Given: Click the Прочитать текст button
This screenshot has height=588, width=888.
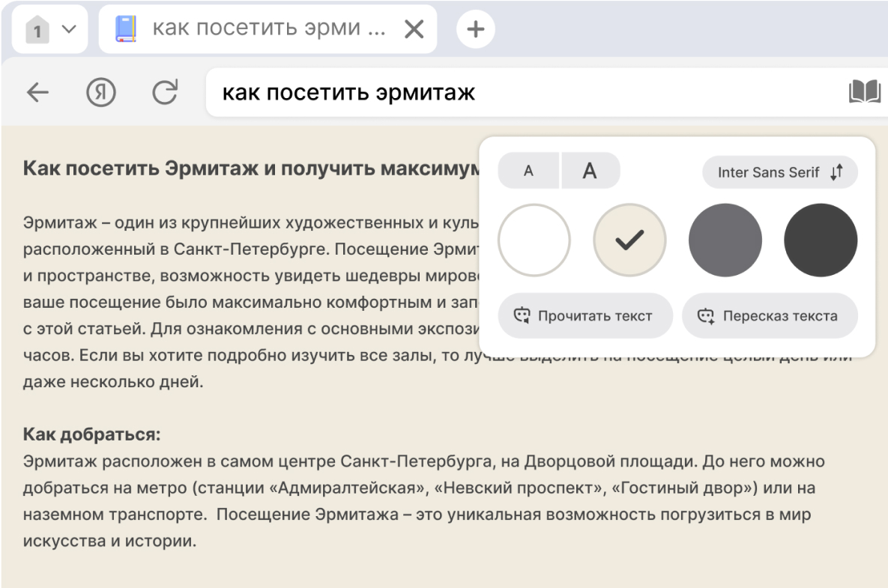Looking at the screenshot, I should [585, 315].
